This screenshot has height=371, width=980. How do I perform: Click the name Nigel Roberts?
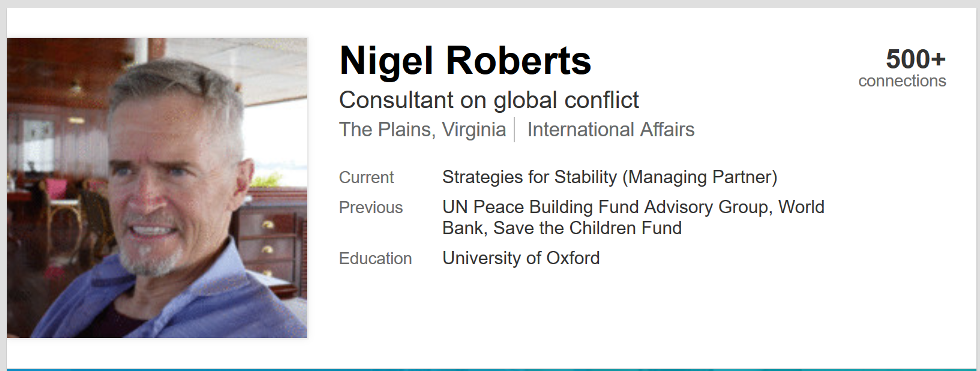tap(465, 61)
